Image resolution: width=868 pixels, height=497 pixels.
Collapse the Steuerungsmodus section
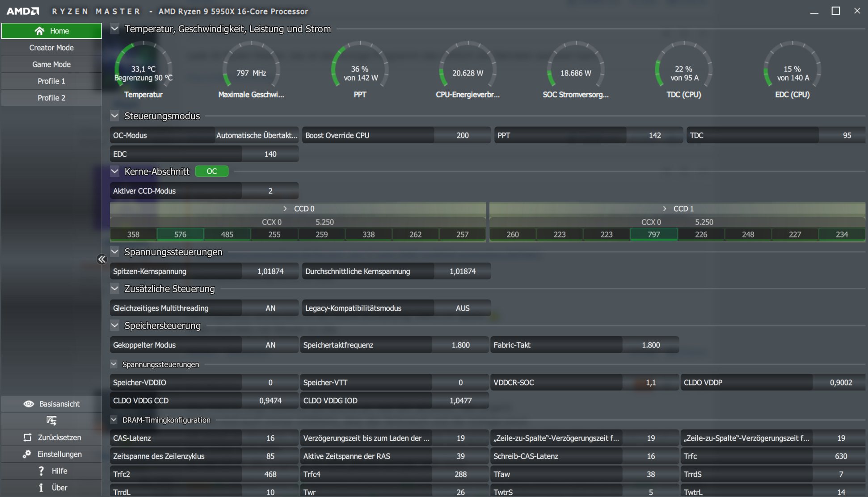click(115, 116)
